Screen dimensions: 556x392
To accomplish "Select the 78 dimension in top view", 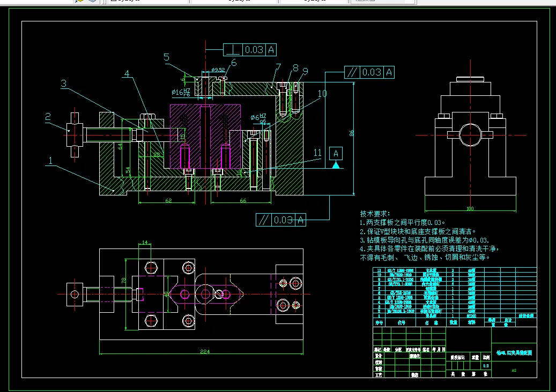I will coord(123,280).
